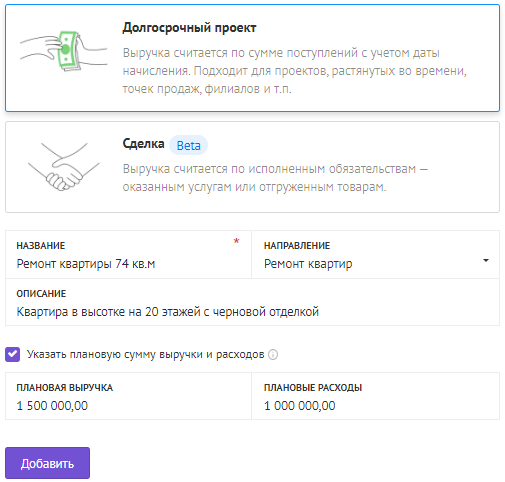Click the handshake deal illustration icon
Screen dimensions: 505x482
[x=64, y=167]
